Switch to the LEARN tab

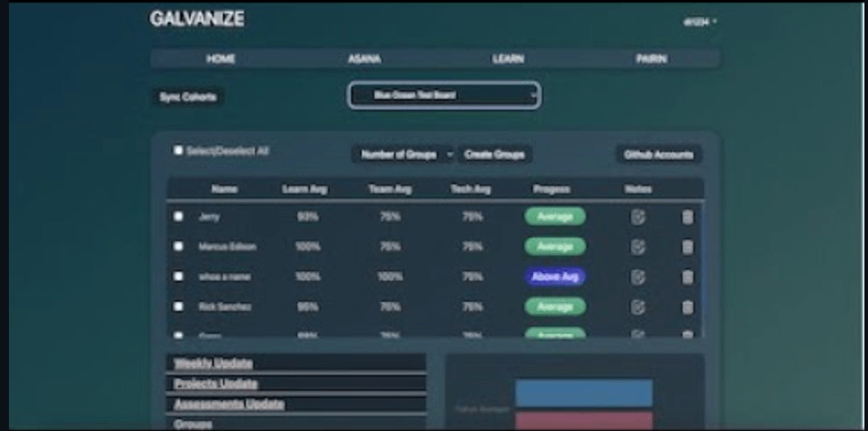(x=508, y=59)
